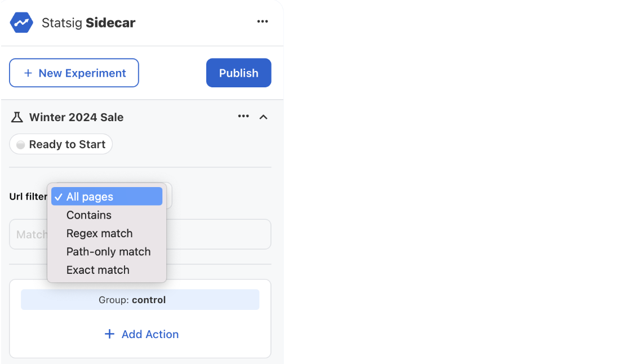Open the ellipsis menu on Winter 2024 Sale

(243, 116)
